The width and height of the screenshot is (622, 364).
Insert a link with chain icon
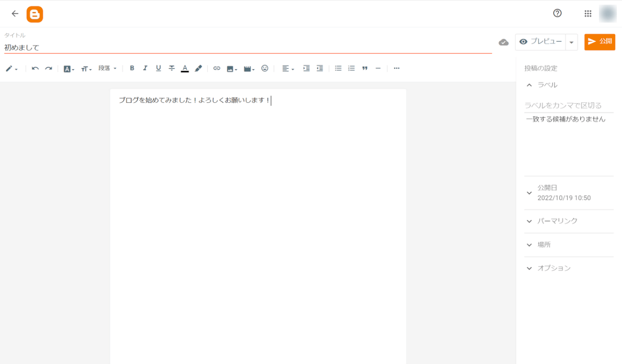tap(217, 68)
